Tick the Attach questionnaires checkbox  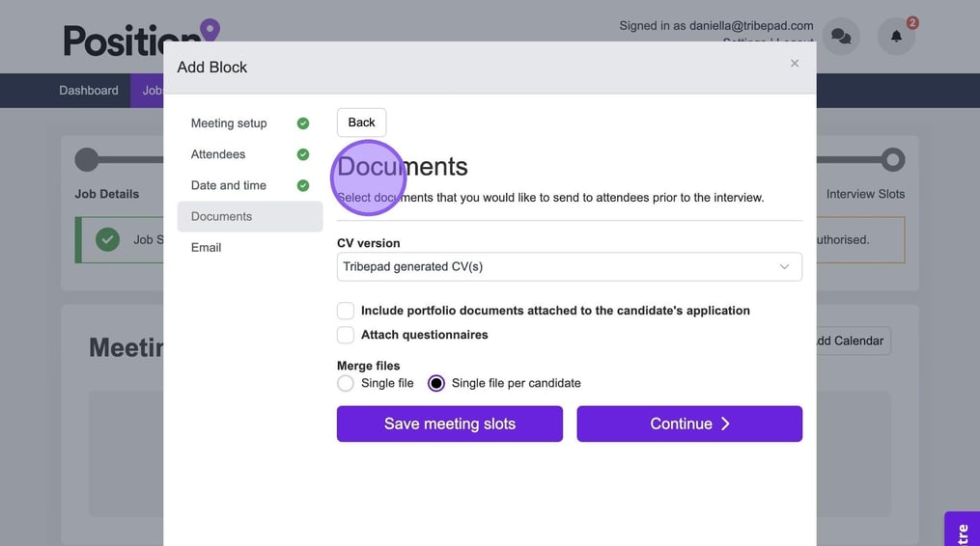tap(346, 335)
